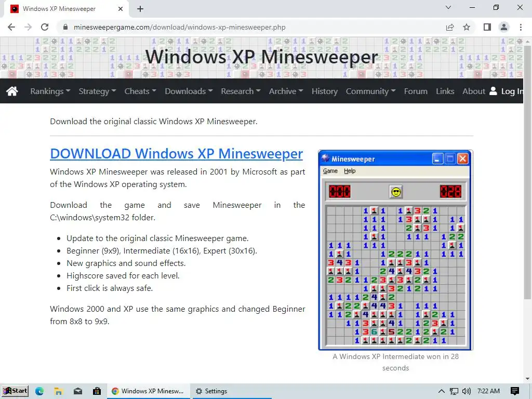Expand the Community dropdown menu
This screenshot has height=399, width=532.
[x=370, y=91]
